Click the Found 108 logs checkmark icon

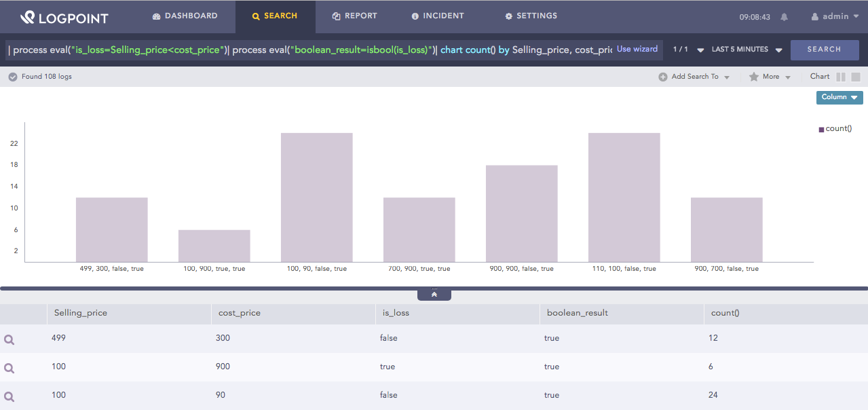tap(13, 77)
